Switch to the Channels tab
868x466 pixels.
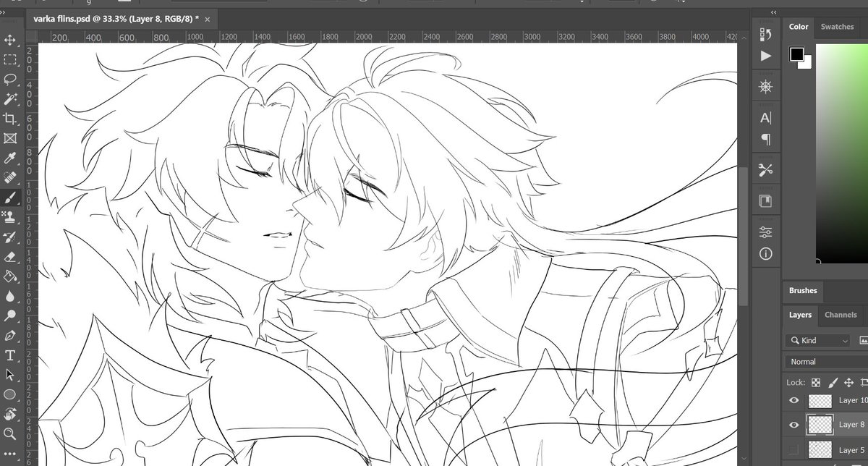[841, 315]
